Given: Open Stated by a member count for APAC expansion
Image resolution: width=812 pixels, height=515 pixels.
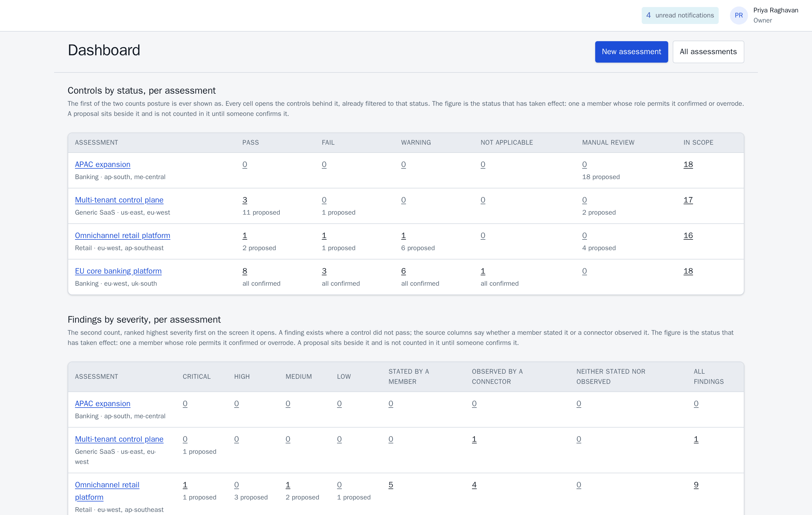Looking at the screenshot, I should click(x=390, y=403).
